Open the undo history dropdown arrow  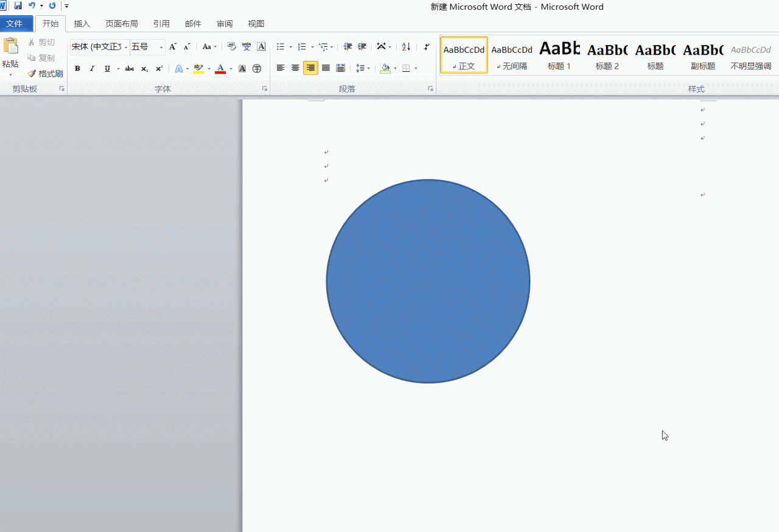41,5
